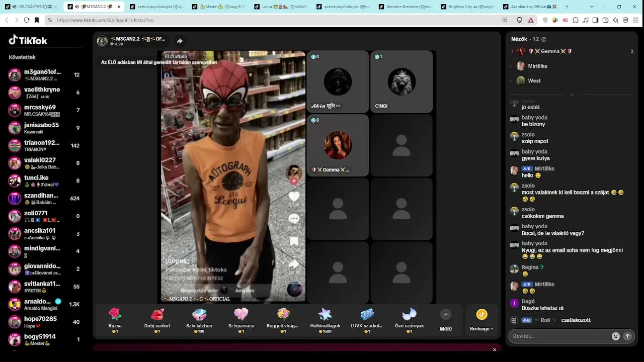Click the heart like icon on video
The width and height of the screenshot is (644, 362).
pos(294,197)
